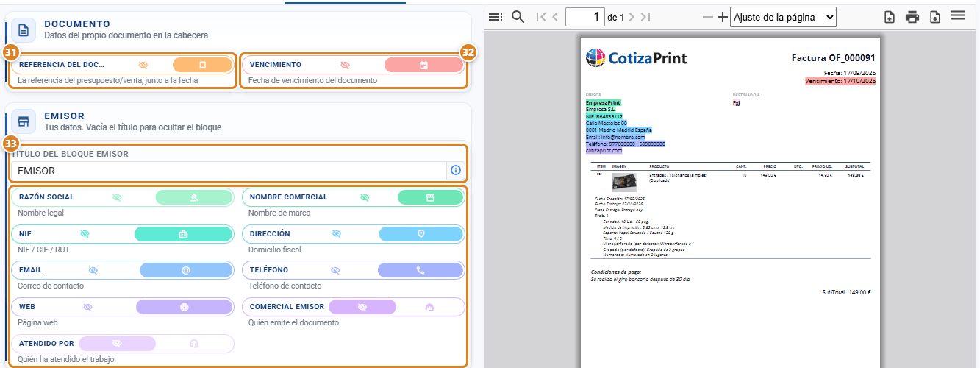Image resolution: width=980 pixels, height=368 pixels.
Task: Hide Vencimiento via eye-slash icon
Action: pos(346,65)
